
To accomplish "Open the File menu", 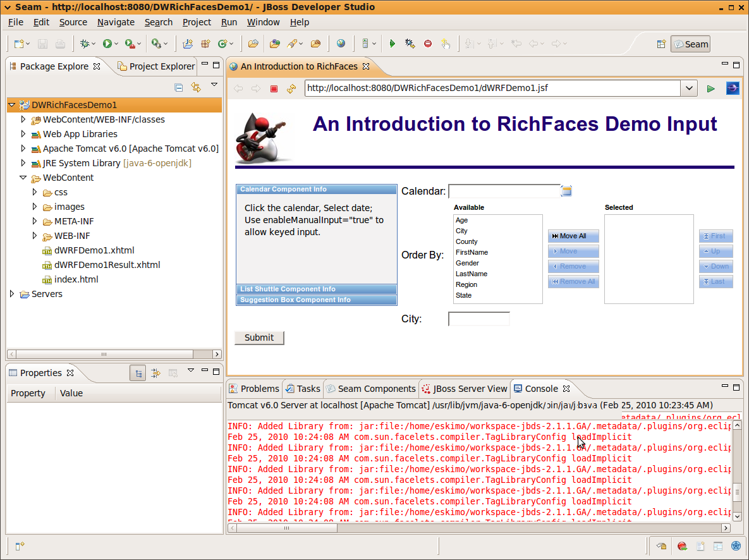I will tap(15, 23).
